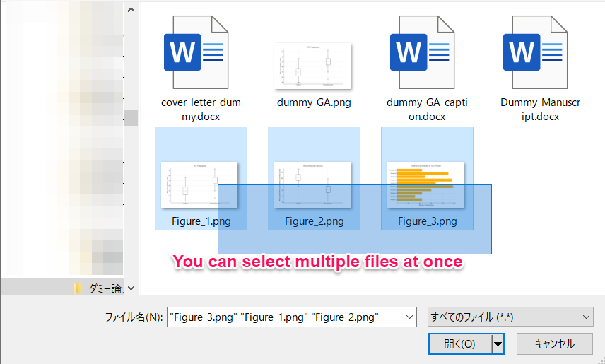
Task: Expand the file name history dropdown arrow
Action: coord(409,317)
